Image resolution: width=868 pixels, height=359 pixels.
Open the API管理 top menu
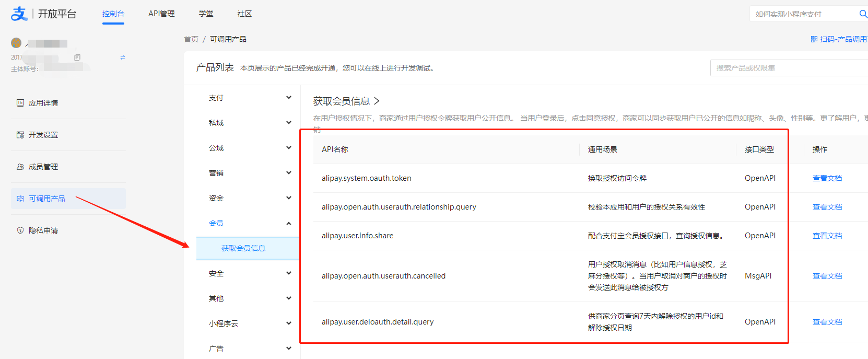click(161, 14)
